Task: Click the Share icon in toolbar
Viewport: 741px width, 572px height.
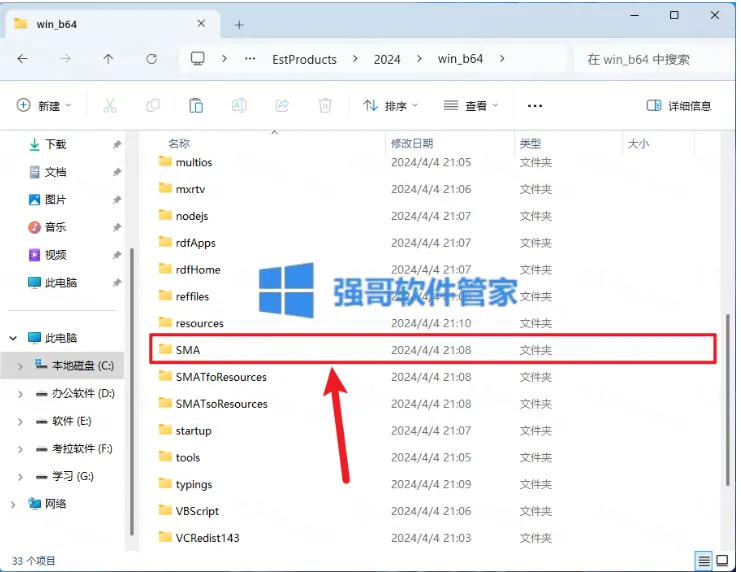Action: coord(282,105)
